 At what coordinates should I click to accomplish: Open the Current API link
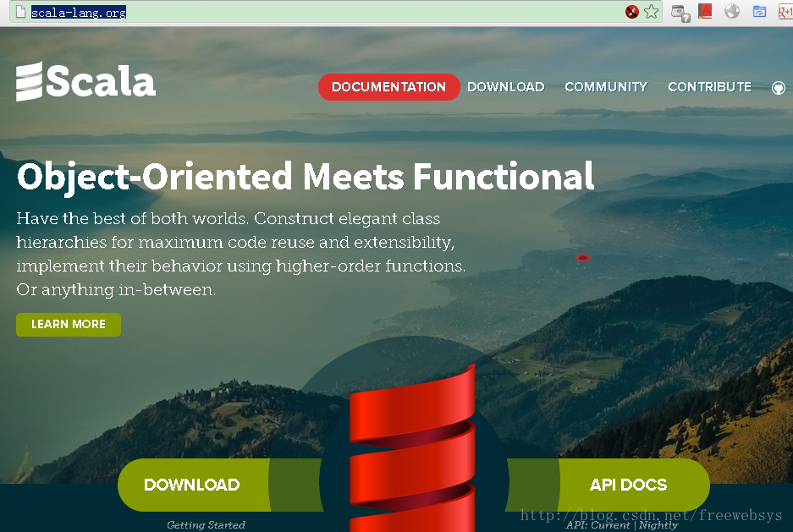[611, 525]
